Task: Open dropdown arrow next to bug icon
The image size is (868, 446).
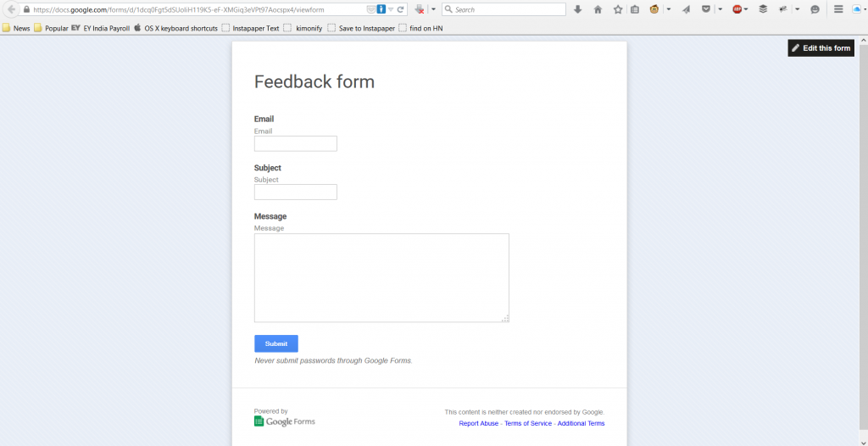Action: [x=797, y=9]
